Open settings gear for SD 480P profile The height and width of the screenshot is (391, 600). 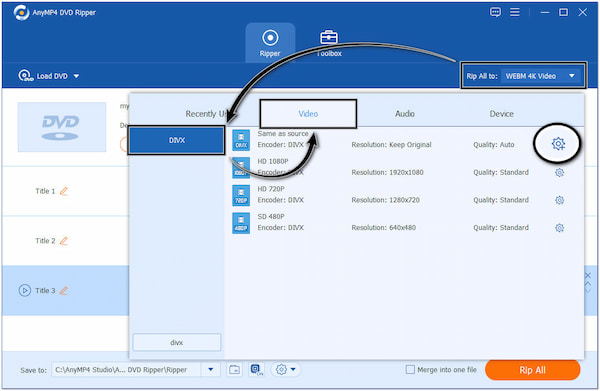559,228
